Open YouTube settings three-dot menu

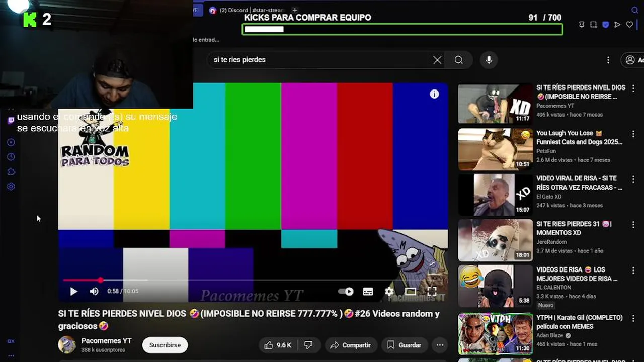pos(608,60)
